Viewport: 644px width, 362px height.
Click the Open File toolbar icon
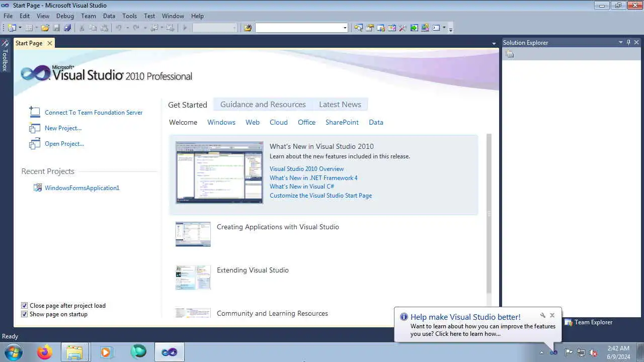[45, 28]
